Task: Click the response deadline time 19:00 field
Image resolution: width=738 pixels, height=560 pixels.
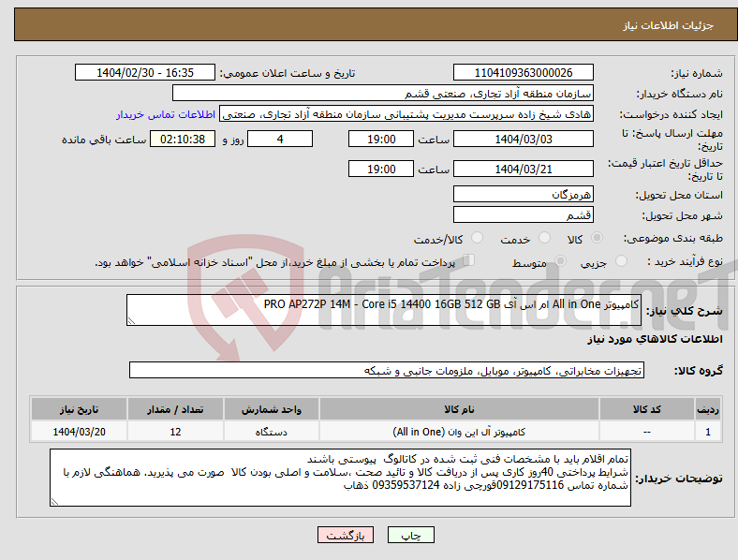Action: tap(381, 139)
